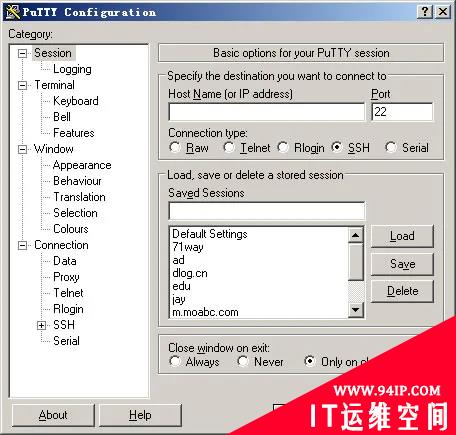The image size is (456, 435).
Task: Open the About dialog
Action: coord(53,415)
